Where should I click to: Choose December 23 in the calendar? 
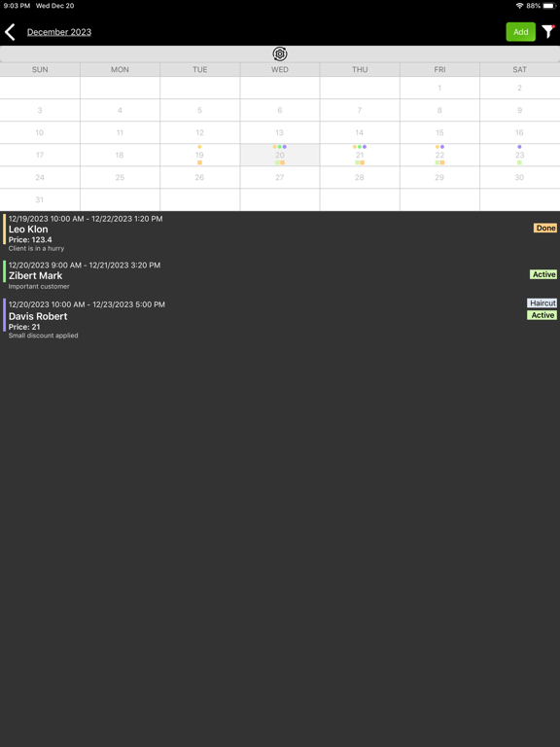(519, 155)
